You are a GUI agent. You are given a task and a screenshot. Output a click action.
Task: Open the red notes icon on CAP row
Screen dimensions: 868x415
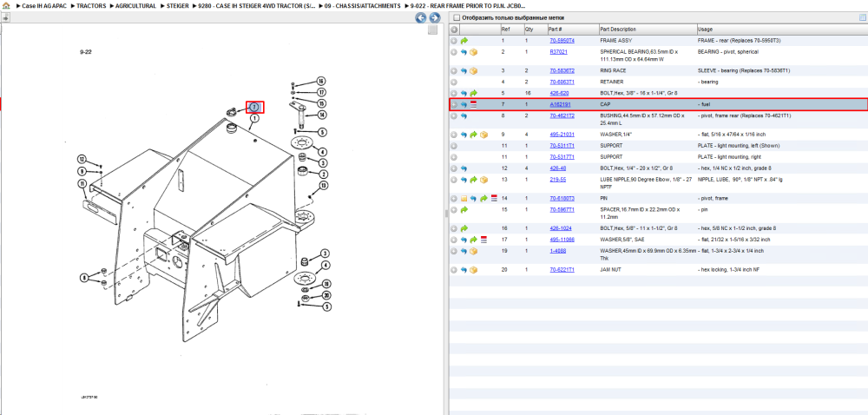[474, 104]
